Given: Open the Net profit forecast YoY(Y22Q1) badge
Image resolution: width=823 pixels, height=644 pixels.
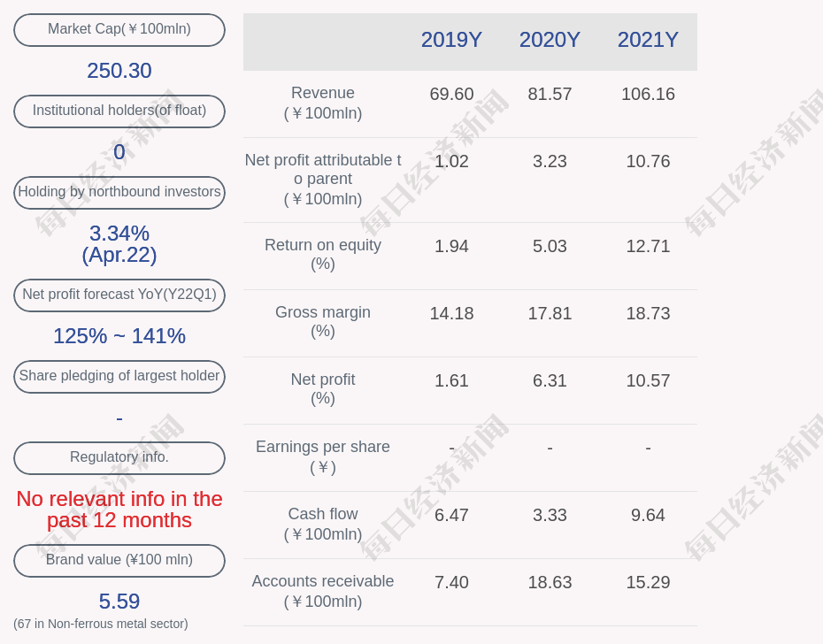Looking at the screenshot, I should pos(119,295).
